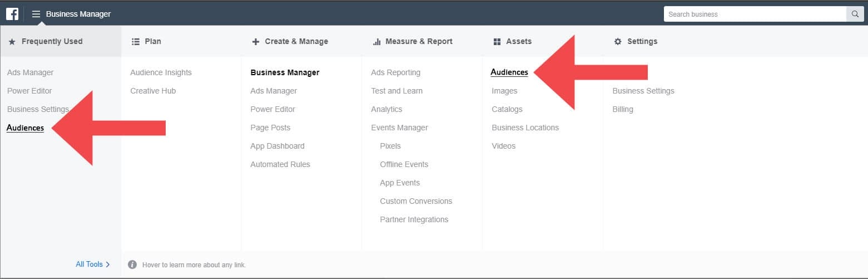The width and height of the screenshot is (868, 279).
Task: Click the Frequently Used star icon
Action: point(12,42)
